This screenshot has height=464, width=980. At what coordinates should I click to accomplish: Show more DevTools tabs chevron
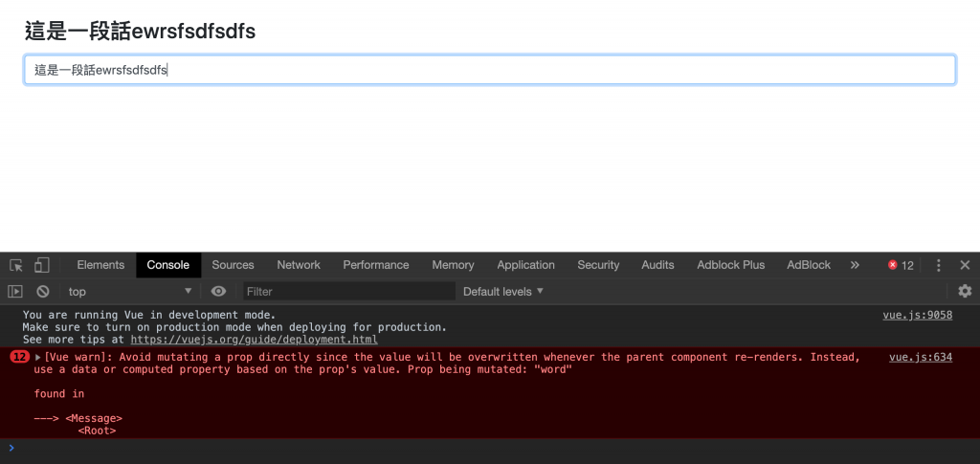pyautogui.click(x=855, y=265)
